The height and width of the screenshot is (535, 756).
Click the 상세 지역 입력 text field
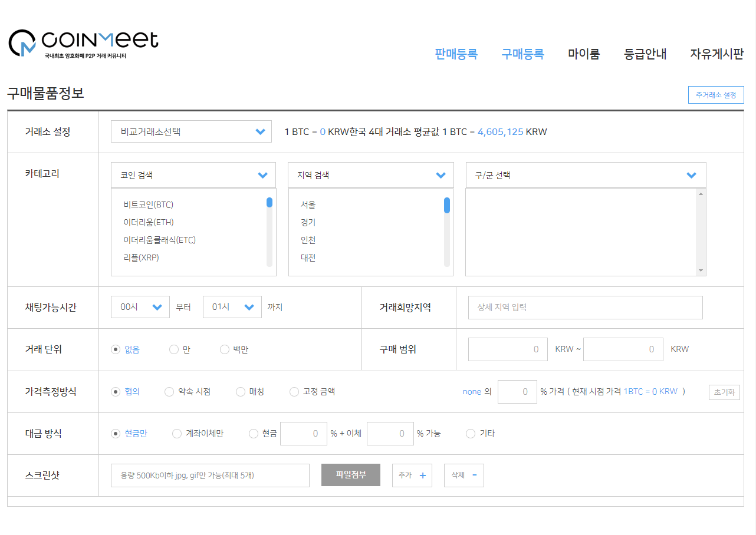pyautogui.click(x=585, y=307)
